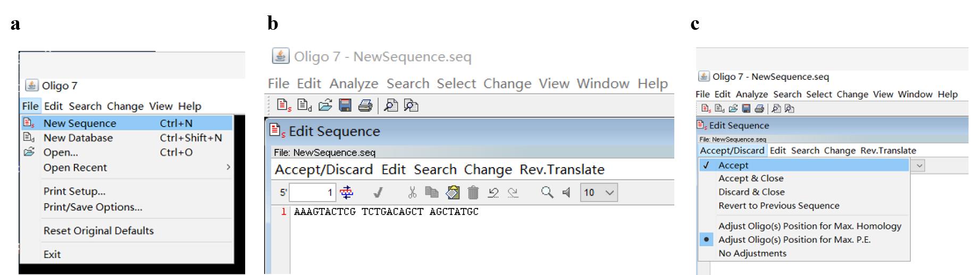Click Reset Original Defaults
Image resolution: width=980 pixels, height=275 pixels.
(98, 231)
